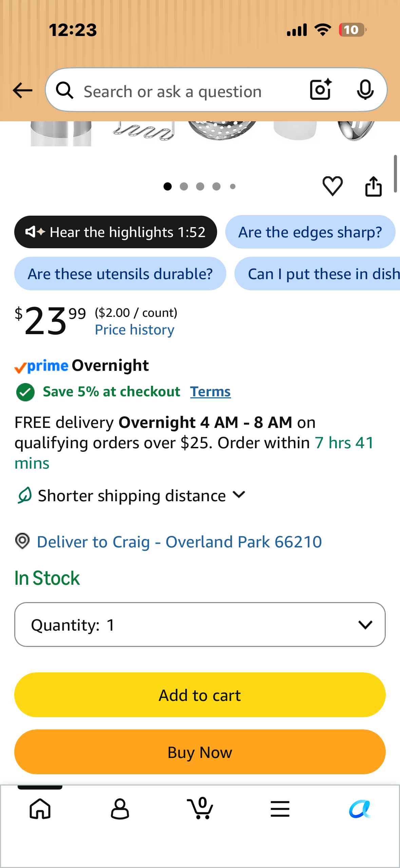Launch the Alexa assistant icon
The width and height of the screenshot is (400, 868).
(x=360, y=809)
